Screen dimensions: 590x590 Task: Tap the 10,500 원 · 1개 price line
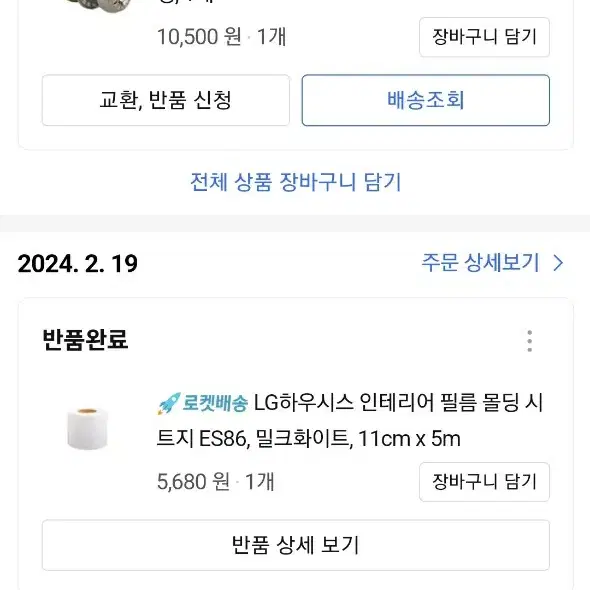(222, 37)
